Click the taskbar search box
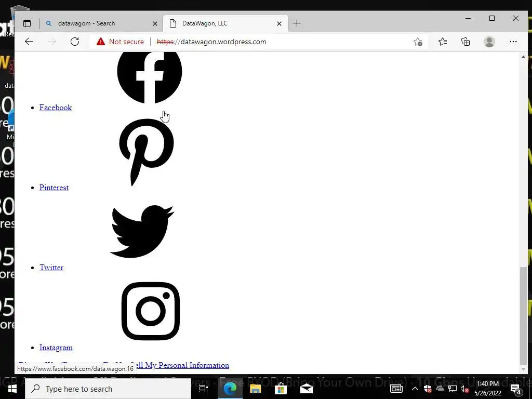This screenshot has width=532, height=399. (108, 389)
